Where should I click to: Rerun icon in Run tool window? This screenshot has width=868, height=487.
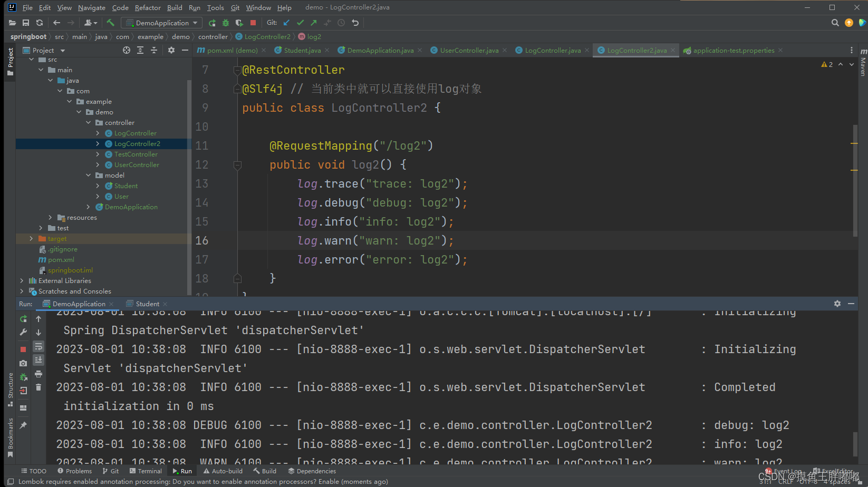pos(23,319)
